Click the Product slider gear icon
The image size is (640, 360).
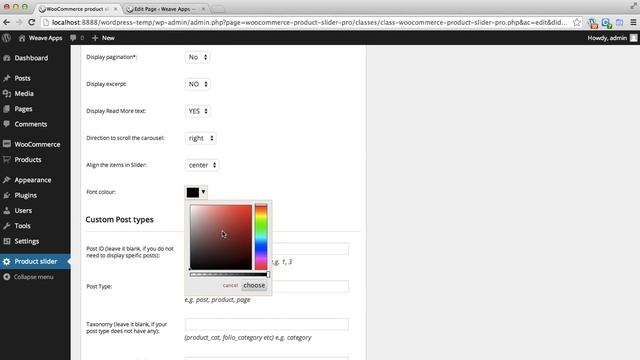[7, 261]
